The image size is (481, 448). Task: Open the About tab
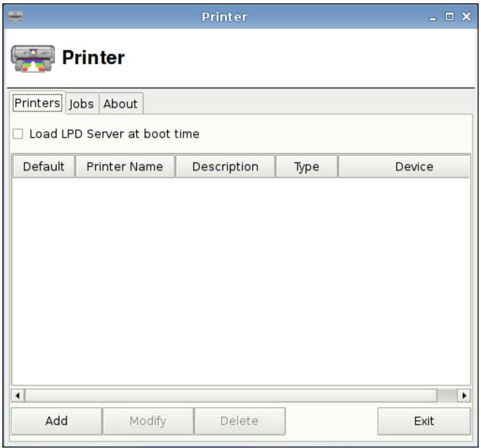click(121, 104)
